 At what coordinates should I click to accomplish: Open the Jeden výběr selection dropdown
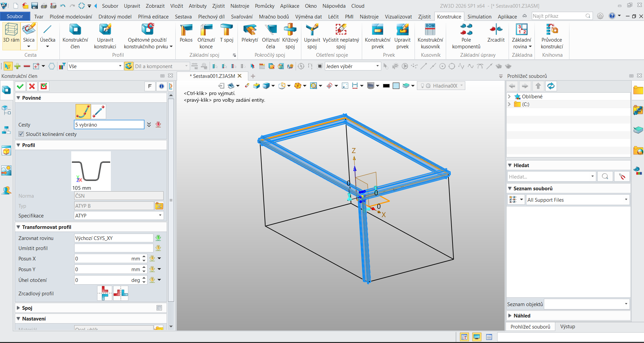coord(378,66)
